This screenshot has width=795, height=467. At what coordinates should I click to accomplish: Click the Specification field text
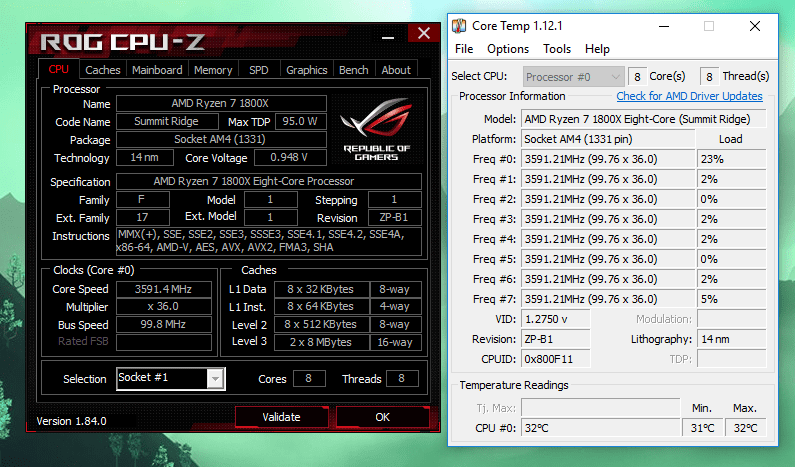coord(269,182)
